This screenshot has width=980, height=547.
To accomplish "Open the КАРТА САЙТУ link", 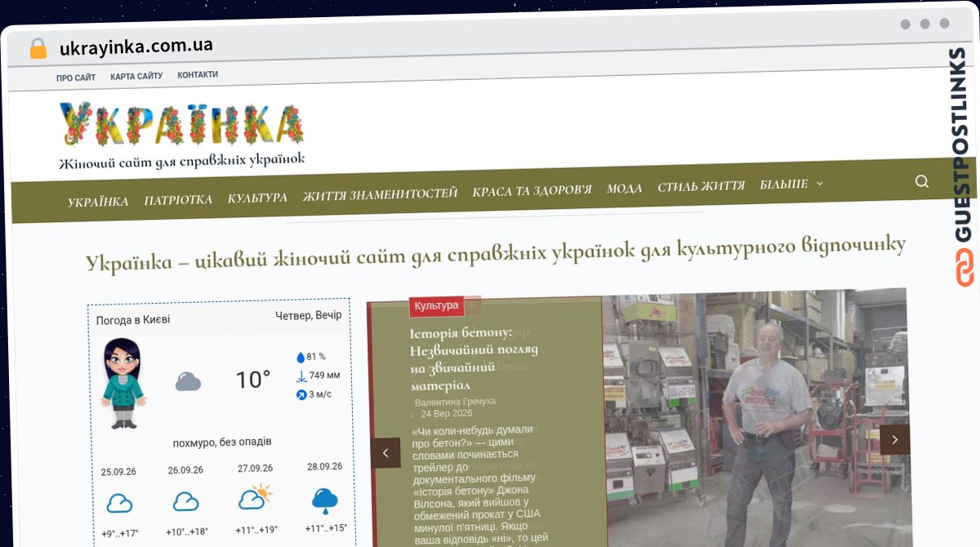I will (136, 76).
